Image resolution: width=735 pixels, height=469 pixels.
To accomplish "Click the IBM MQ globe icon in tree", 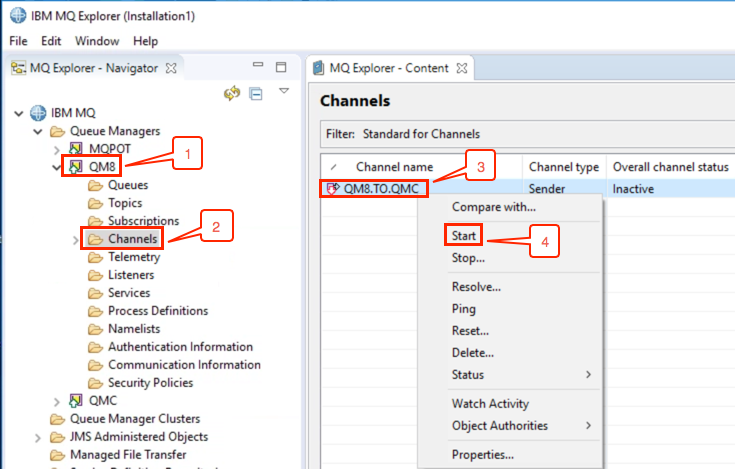I will (38, 113).
